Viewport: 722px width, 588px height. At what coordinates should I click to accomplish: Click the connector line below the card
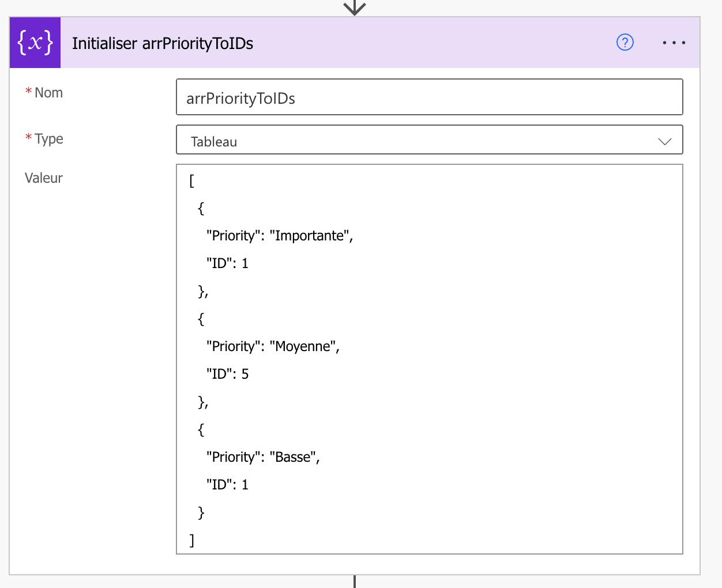pos(355,581)
